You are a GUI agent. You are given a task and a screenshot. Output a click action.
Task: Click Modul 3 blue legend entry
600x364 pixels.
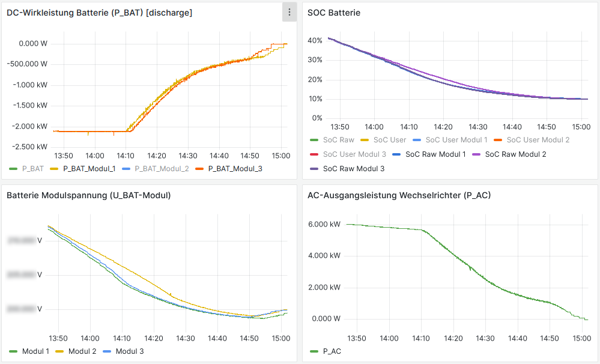pyautogui.click(x=129, y=351)
